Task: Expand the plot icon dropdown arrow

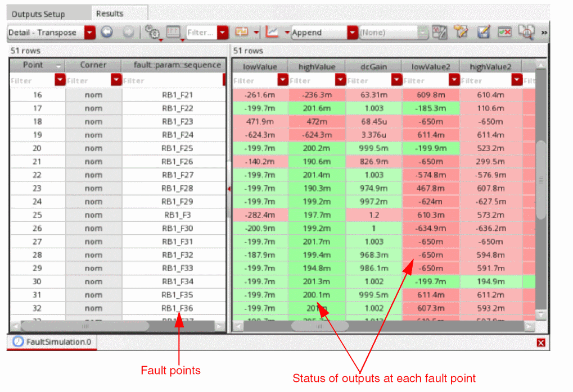Action: click(287, 33)
